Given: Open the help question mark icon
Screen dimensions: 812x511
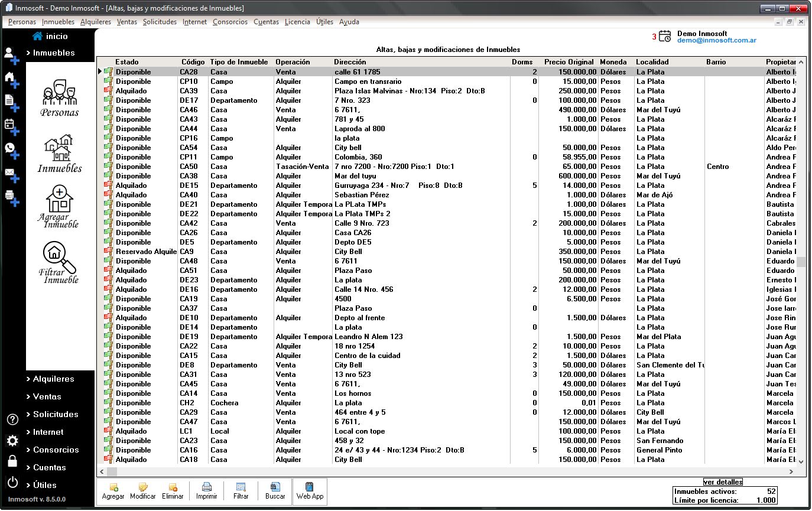Looking at the screenshot, I should pos(12,420).
